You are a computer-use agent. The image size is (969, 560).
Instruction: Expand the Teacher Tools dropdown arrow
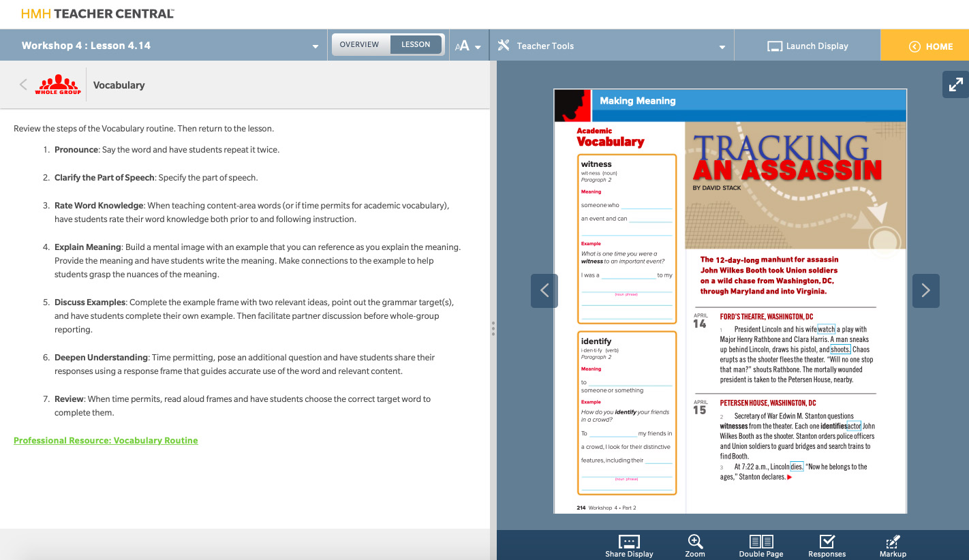click(x=722, y=47)
